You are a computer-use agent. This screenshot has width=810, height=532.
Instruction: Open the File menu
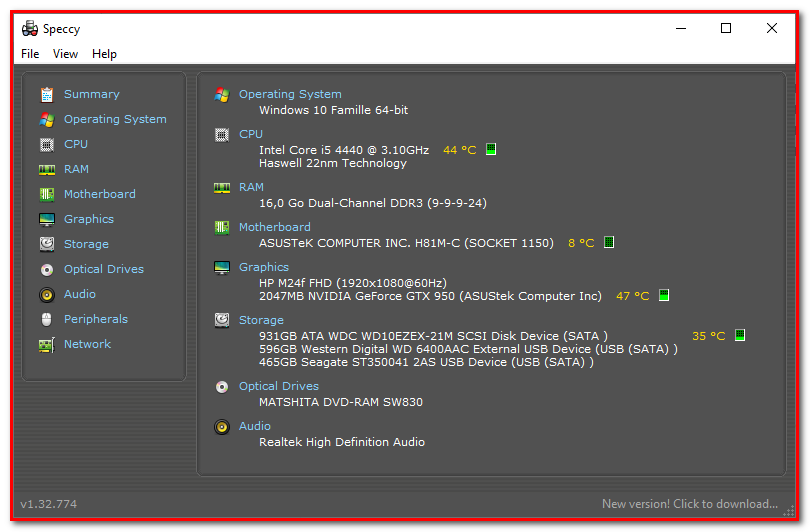tap(30, 54)
